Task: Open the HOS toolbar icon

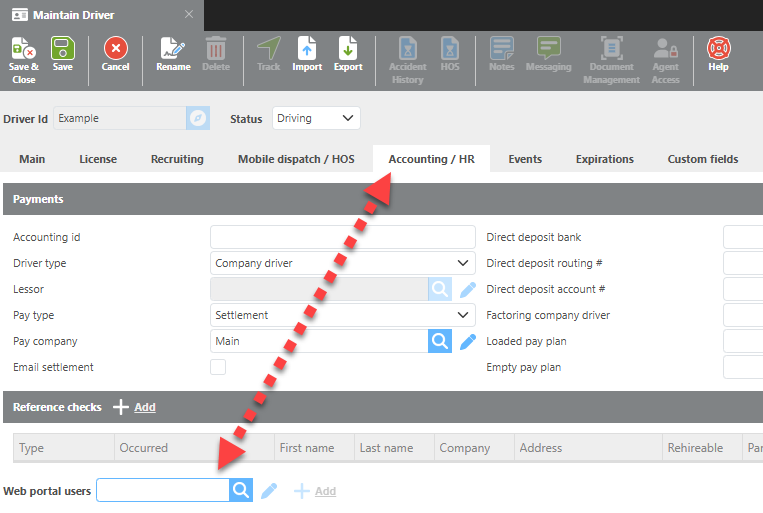Action: [450, 48]
